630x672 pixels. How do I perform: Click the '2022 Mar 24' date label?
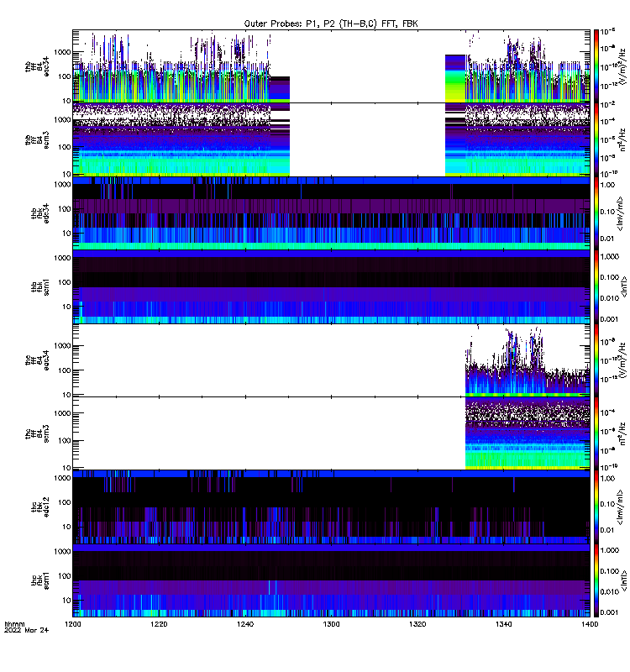26,630
